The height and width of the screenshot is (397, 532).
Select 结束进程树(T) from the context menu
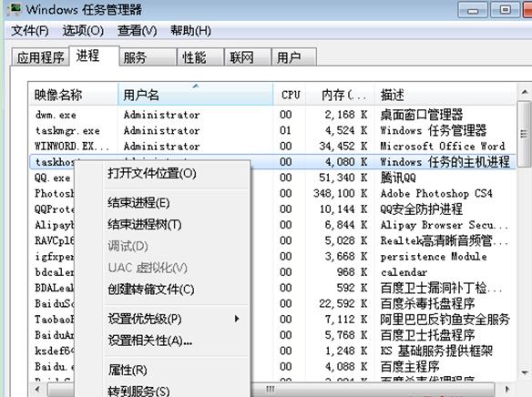point(145,224)
